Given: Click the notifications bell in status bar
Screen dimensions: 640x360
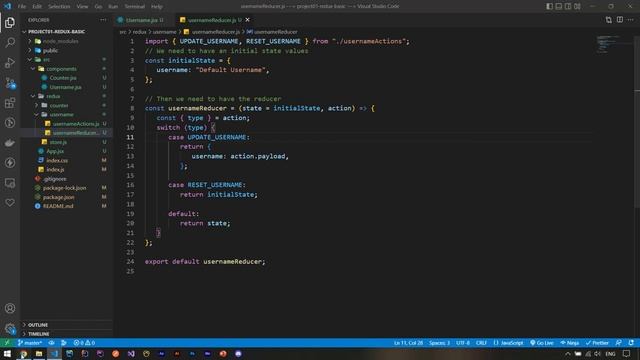Looking at the screenshot, I should [x=631, y=343].
